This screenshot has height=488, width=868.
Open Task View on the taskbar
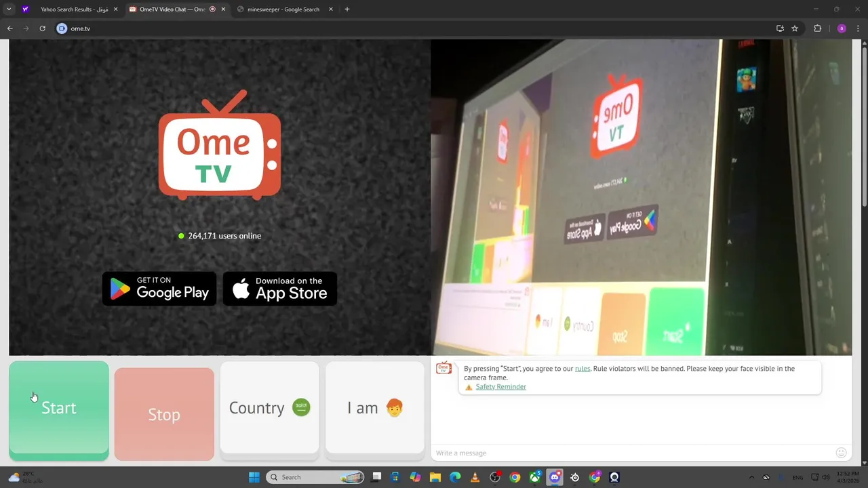tap(377, 477)
